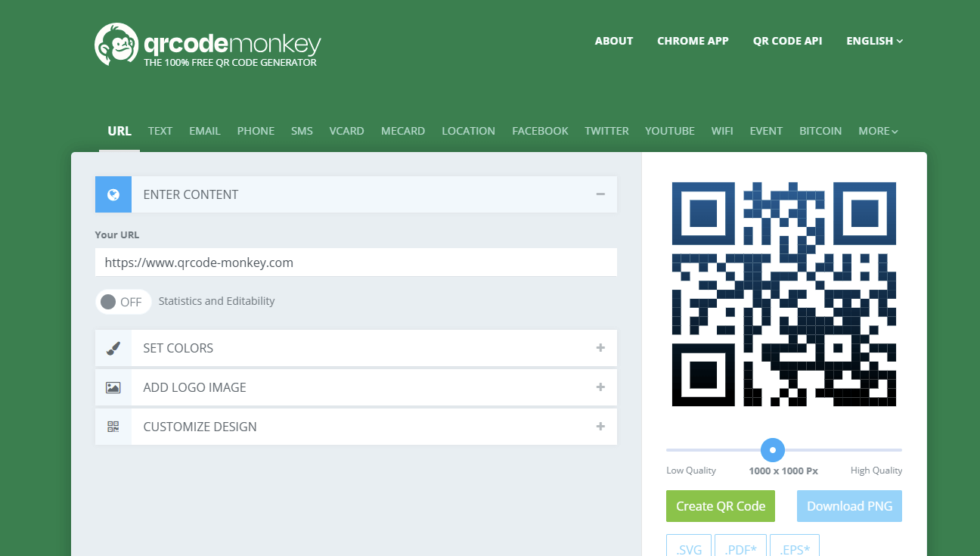Open the Location tab
This screenshot has width=980, height=556.
[x=469, y=131]
